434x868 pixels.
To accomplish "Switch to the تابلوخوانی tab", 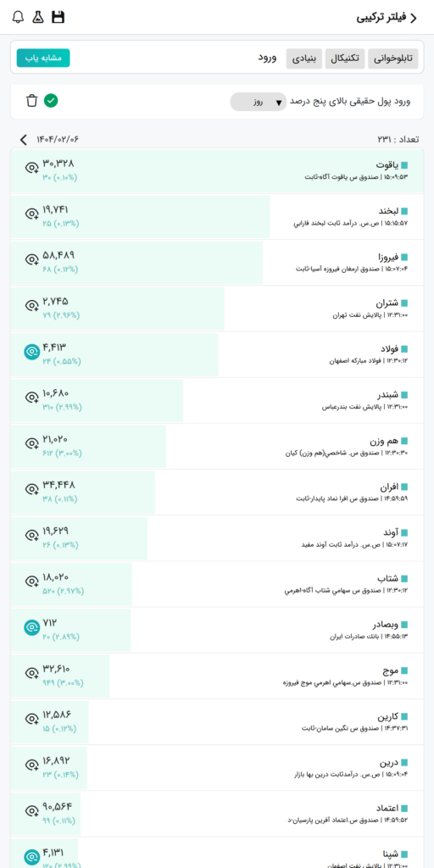I will tap(393, 58).
